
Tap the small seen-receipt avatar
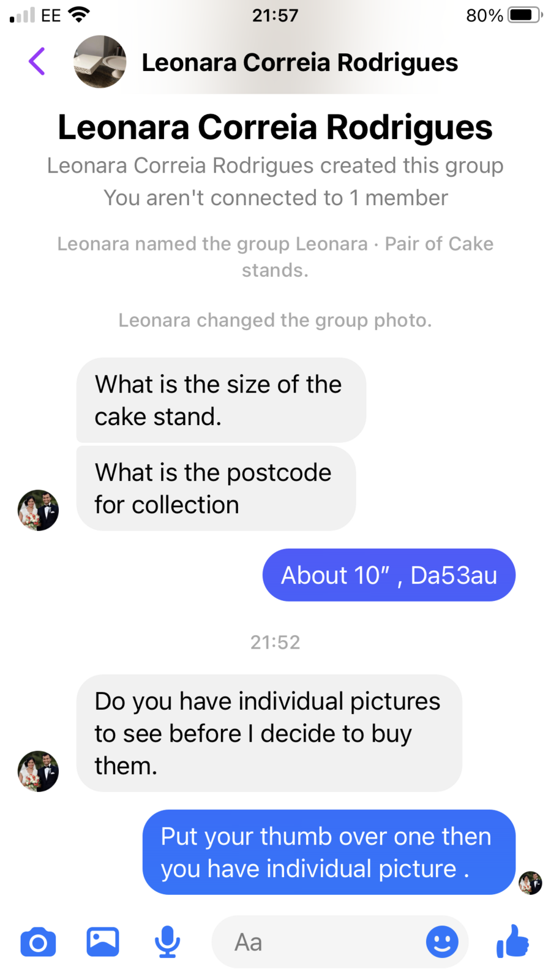[530, 883]
